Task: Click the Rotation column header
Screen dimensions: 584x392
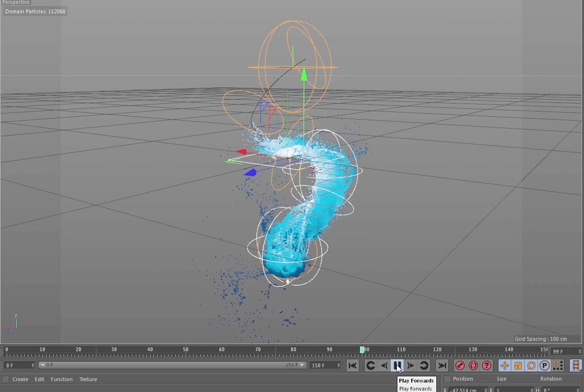Action: pyautogui.click(x=551, y=379)
